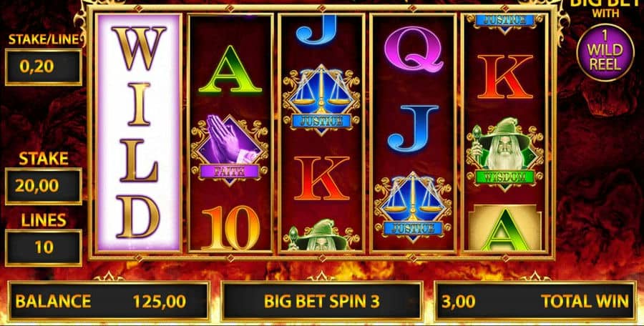Click the Lines value box showing 10
644x326 pixels.
pos(44,247)
